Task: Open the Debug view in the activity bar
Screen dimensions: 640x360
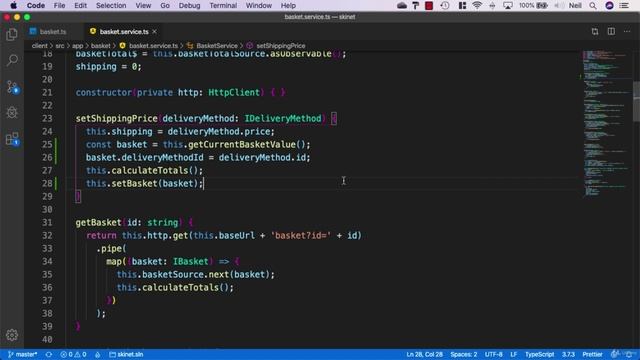Action: (12, 112)
